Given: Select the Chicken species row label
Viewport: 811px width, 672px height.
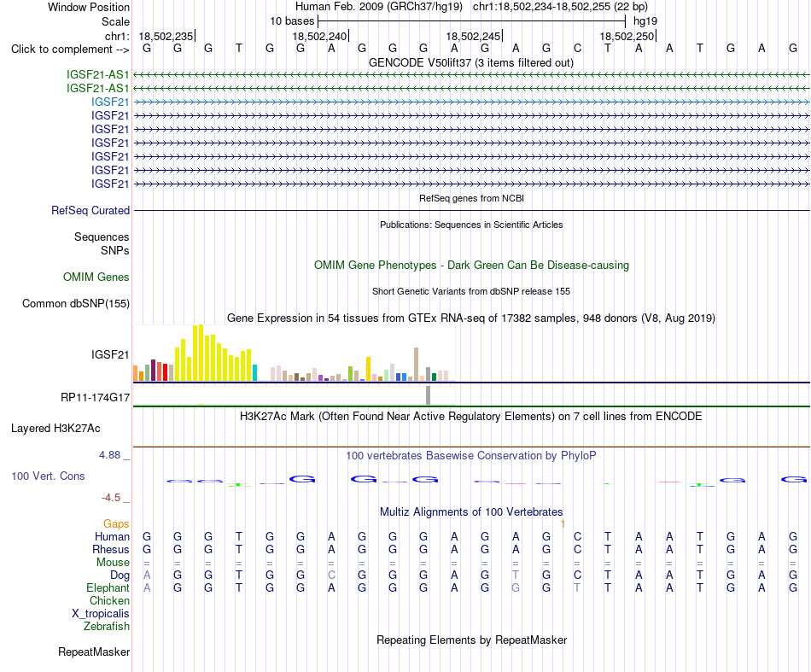Looking at the screenshot, I should point(109,600).
